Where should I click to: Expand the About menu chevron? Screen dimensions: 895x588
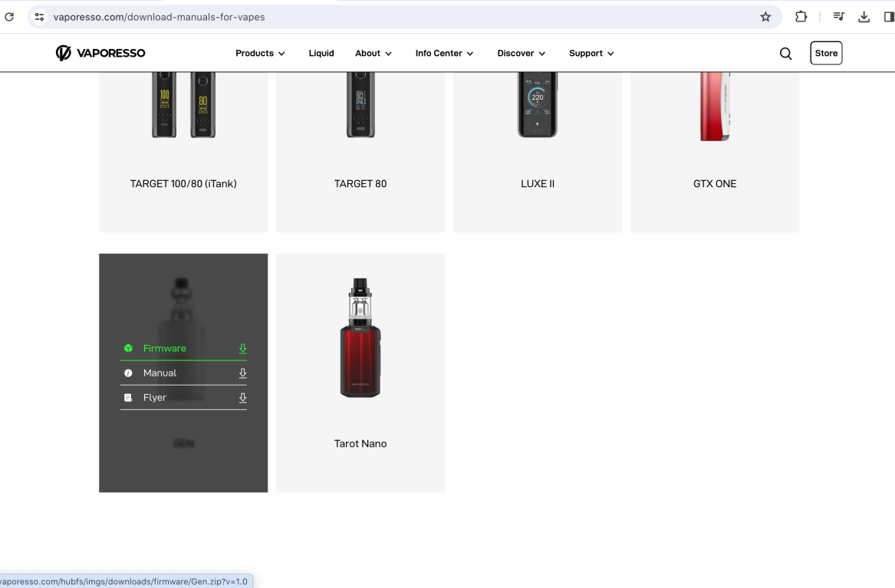click(x=389, y=54)
